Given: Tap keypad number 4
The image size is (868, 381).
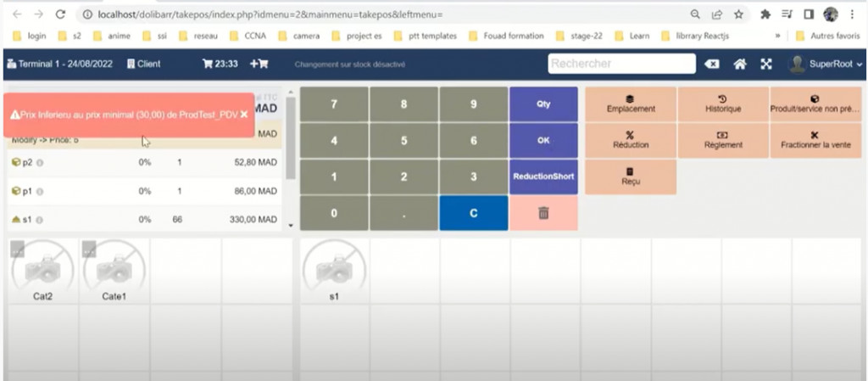Looking at the screenshot, I should tap(334, 141).
